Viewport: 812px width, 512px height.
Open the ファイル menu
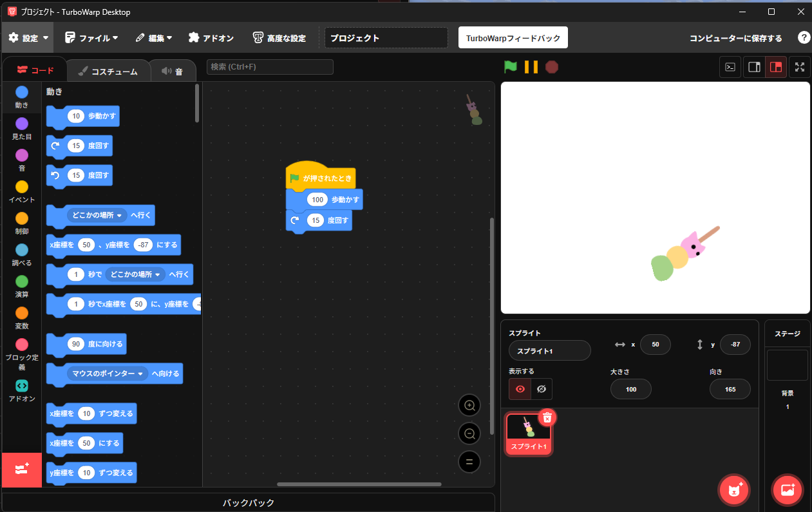coord(91,38)
